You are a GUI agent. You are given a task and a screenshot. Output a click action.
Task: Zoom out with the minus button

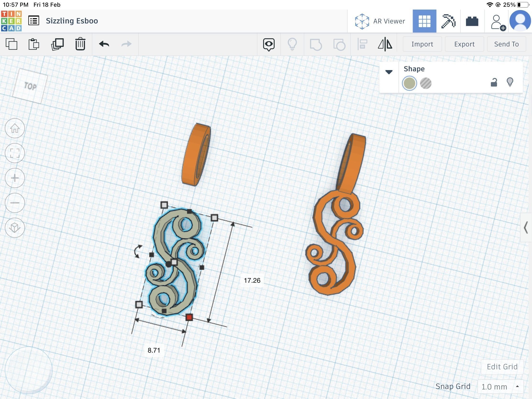pyautogui.click(x=15, y=203)
